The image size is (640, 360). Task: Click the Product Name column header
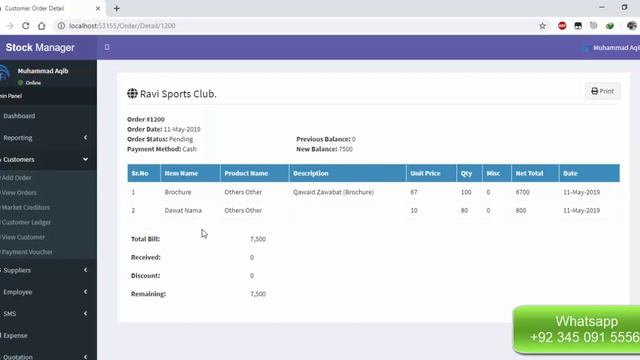[255, 173]
